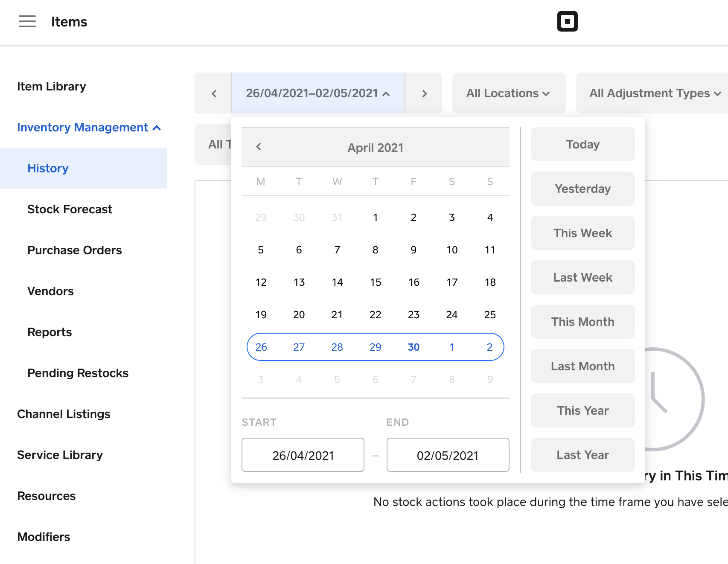Image resolution: width=728 pixels, height=564 pixels.
Task: Select April 30 on the calendar
Action: (x=414, y=347)
